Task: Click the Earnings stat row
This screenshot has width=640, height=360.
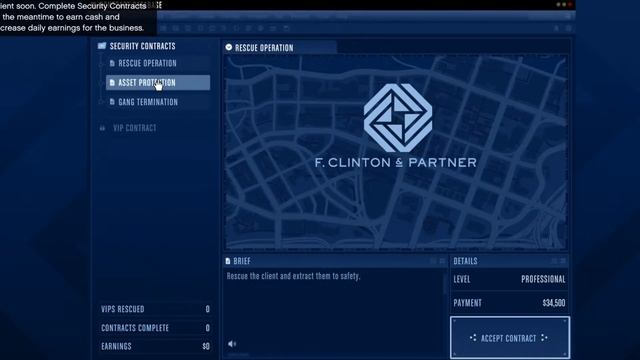Action: 155,346
